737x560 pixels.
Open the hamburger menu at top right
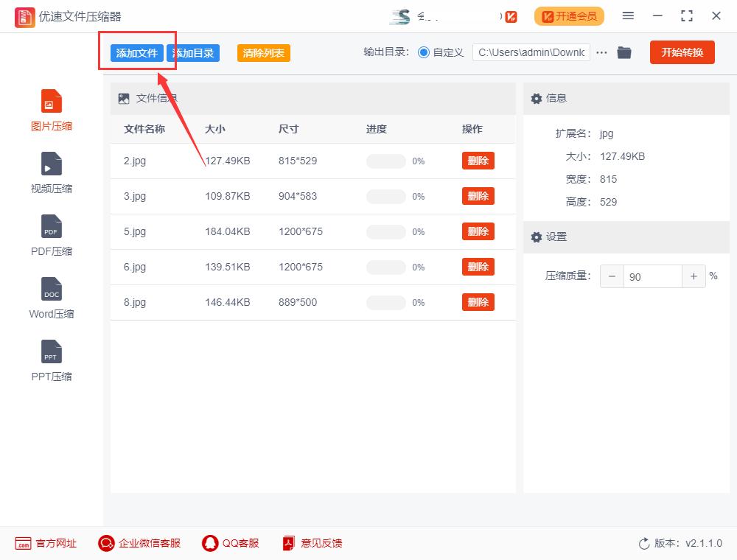(x=628, y=15)
